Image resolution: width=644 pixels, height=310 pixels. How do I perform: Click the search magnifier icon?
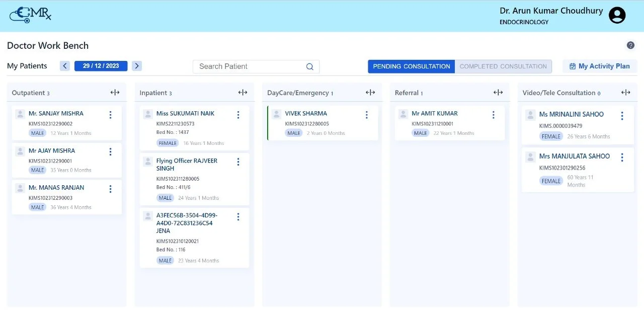[x=310, y=66]
